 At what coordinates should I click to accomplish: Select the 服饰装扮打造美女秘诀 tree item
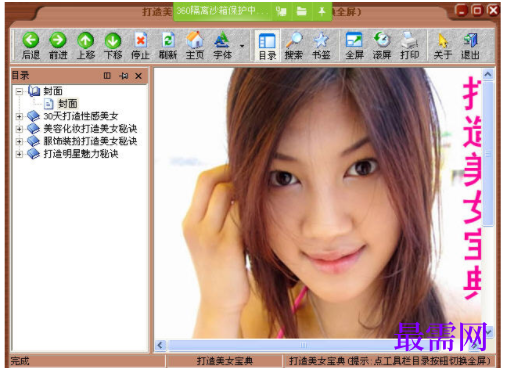click(x=90, y=141)
